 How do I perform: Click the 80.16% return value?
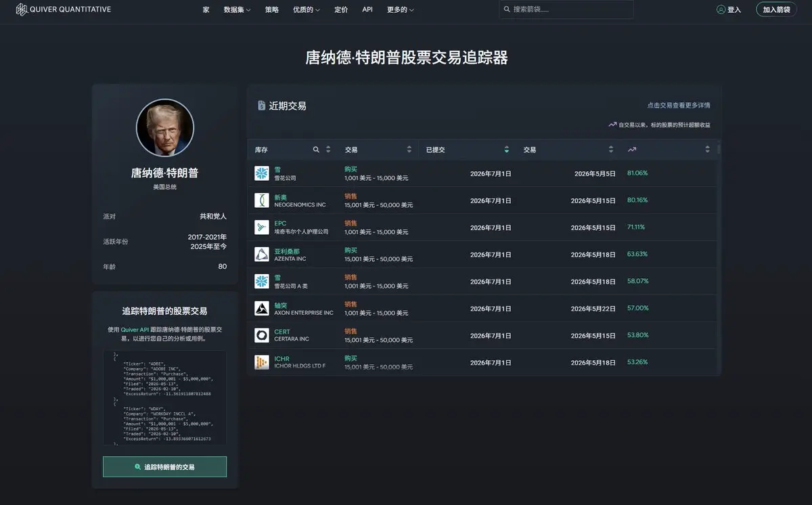[x=637, y=200]
